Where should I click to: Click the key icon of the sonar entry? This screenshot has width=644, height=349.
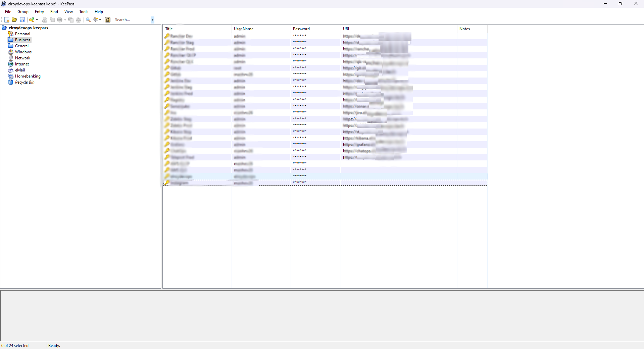(x=167, y=106)
